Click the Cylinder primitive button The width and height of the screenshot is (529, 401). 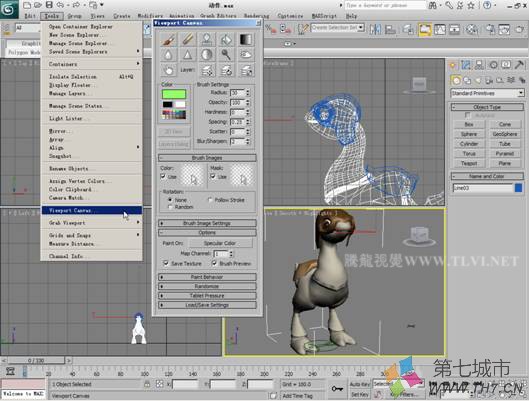(x=469, y=144)
